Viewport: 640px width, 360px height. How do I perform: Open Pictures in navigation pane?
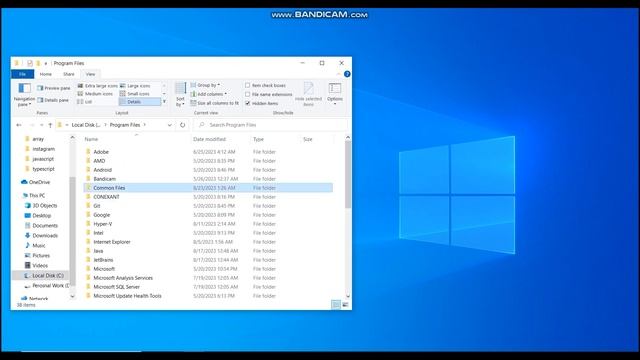[37, 256]
